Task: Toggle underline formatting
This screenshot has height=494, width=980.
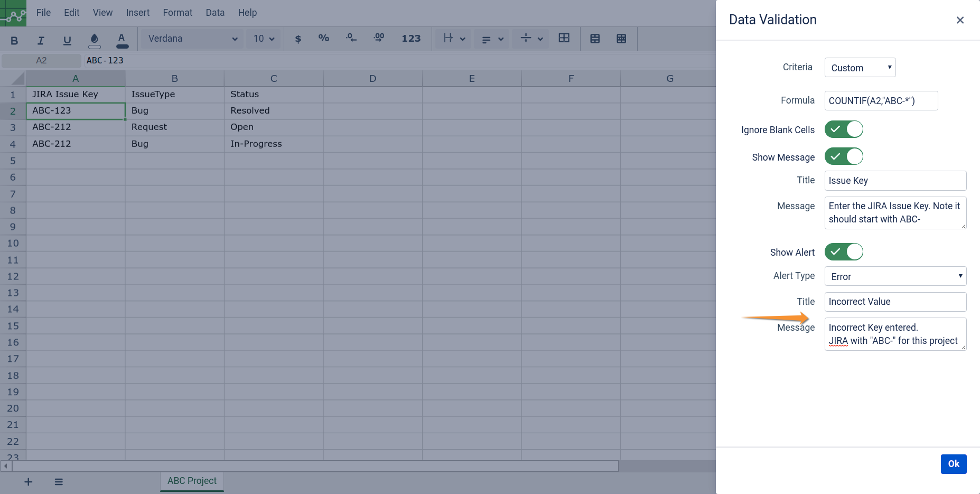Action: click(67, 40)
